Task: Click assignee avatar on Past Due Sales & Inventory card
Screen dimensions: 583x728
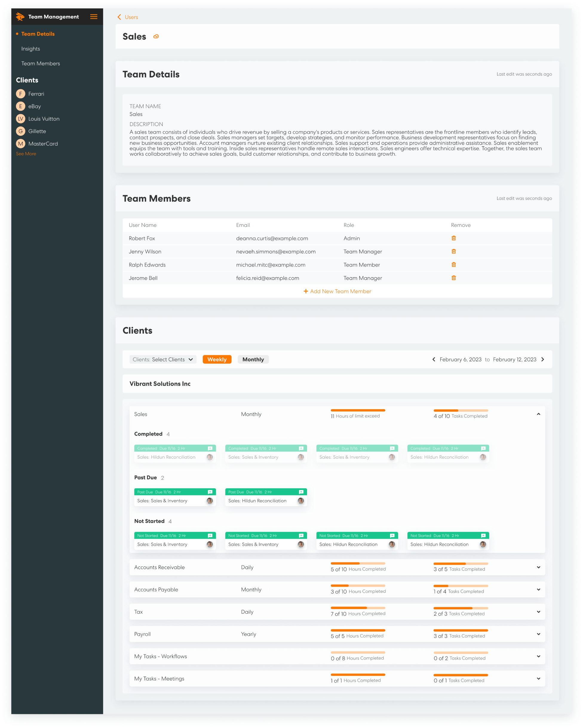Action: tap(210, 501)
